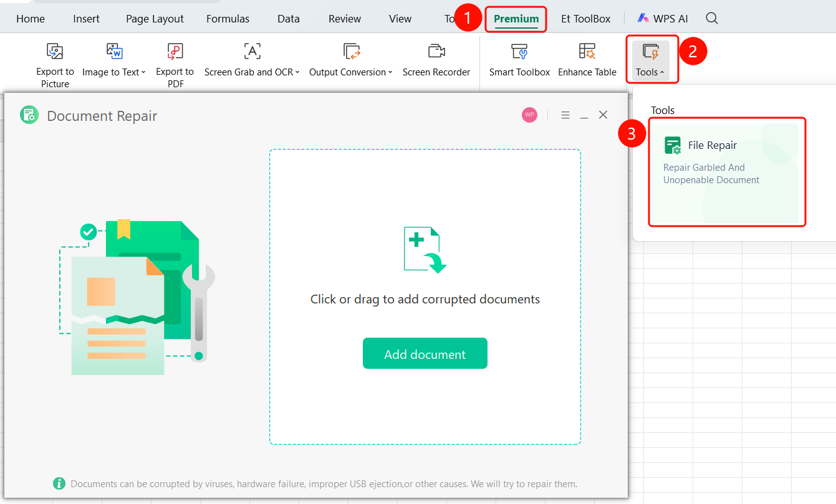Viewport: 836px width, 504px height.
Task: Expand the Output Conversion dropdown arrow
Action: coord(390,72)
